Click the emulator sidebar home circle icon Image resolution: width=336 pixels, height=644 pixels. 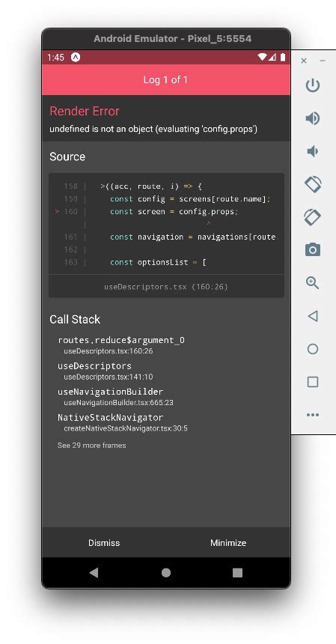pos(313,349)
